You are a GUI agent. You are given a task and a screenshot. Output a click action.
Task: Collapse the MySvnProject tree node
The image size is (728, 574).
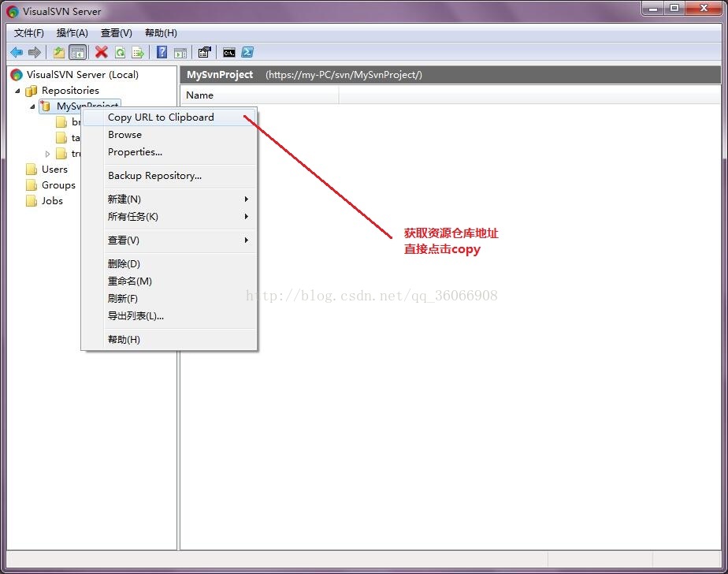pyautogui.click(x=32, y=106)
